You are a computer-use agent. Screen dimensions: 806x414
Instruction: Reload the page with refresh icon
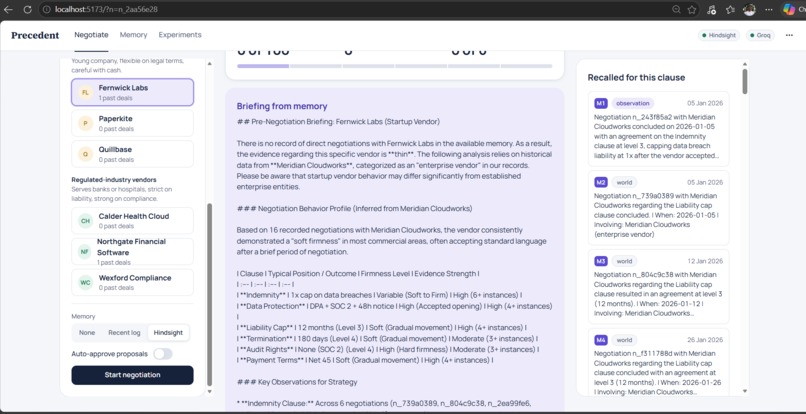click(28, 10)
